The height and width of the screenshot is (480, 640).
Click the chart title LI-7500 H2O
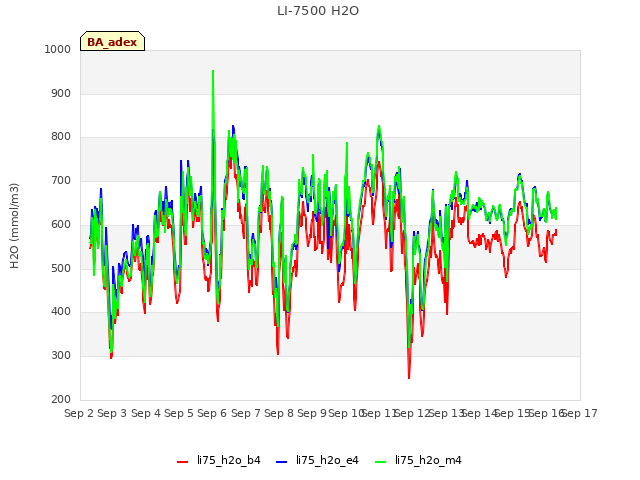[318, 11]
